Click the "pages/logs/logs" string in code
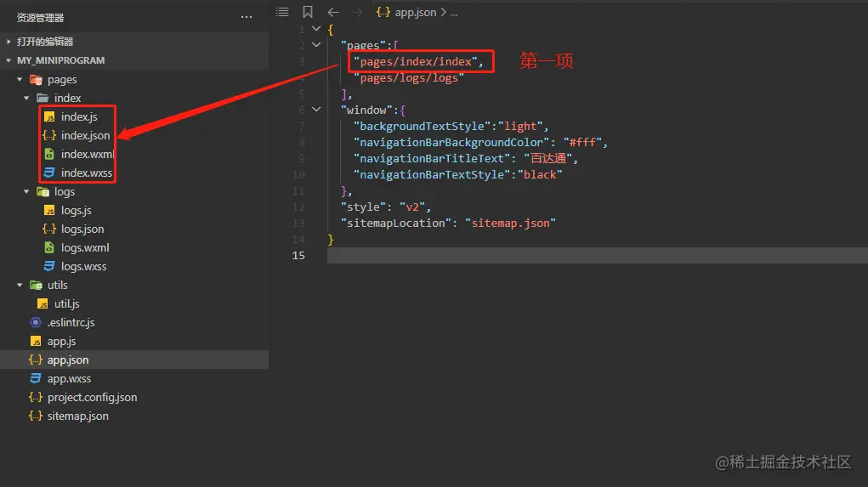This screenshot has height=487, width=868. tap(409, 78)
